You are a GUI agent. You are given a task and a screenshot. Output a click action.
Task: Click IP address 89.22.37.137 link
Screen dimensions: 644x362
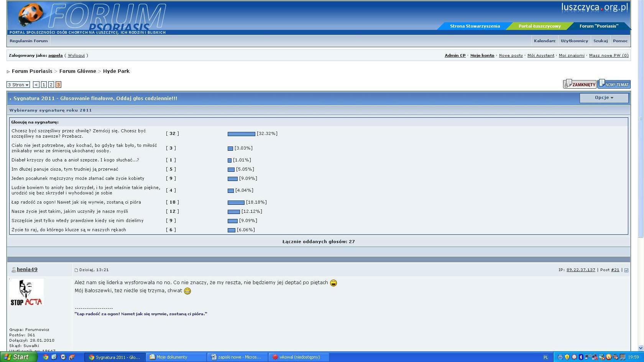(x=581, y=270)
